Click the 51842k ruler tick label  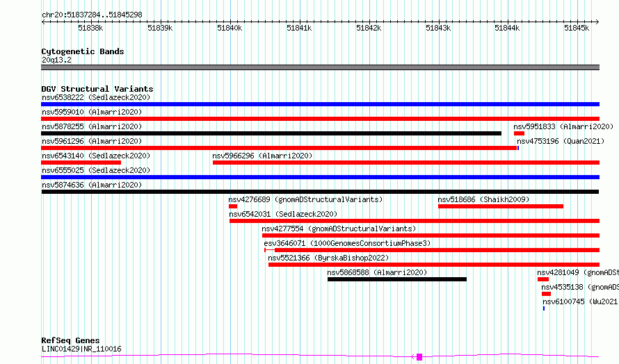pyautogui.click(x=369, y=28)
